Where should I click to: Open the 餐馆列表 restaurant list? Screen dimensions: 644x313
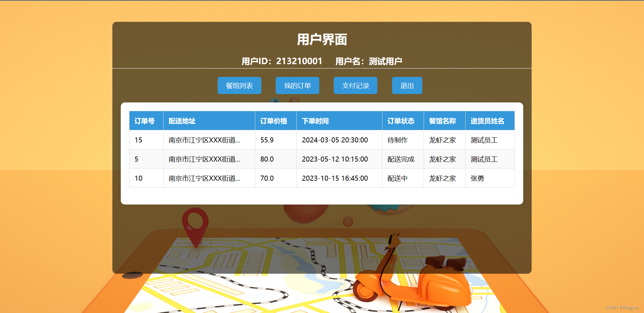click(x=239, y=86)
